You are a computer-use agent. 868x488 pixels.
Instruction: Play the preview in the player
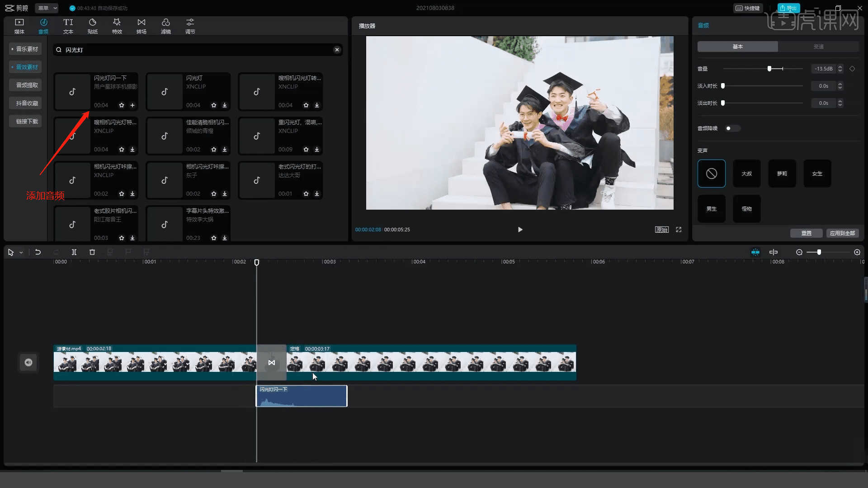tap(520, 230)
